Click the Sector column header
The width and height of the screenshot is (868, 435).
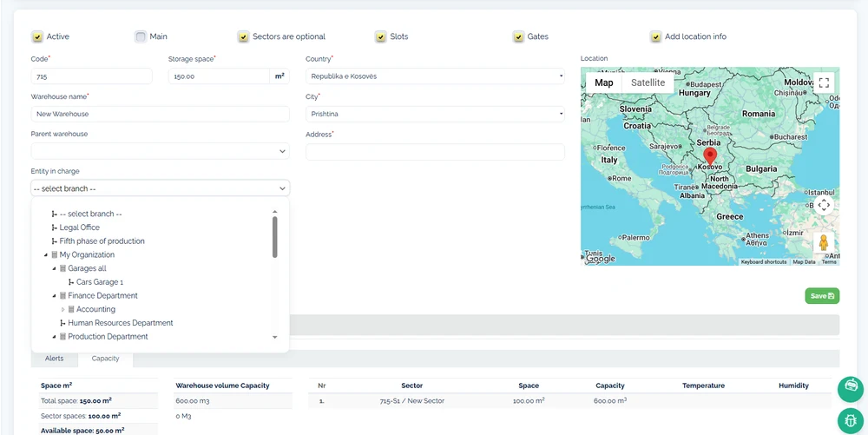coord(411,386)
